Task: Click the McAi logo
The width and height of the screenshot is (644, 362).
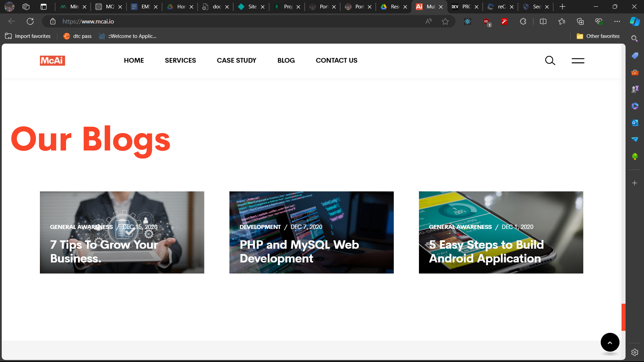Action: [52, 60]
